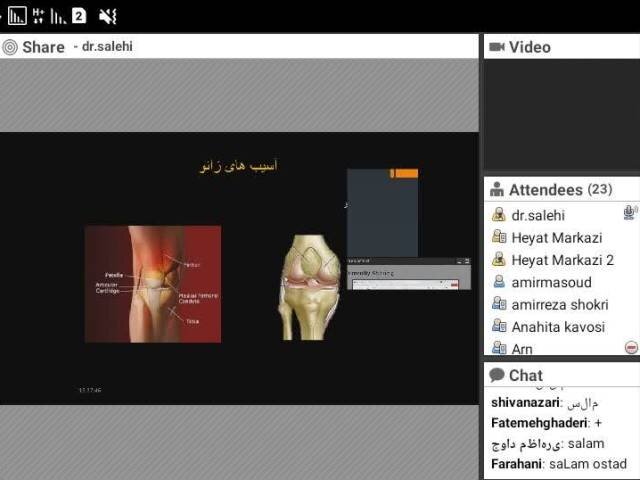Tap the muted sound icon in status bar
The width and height of the screenshot is (640, 480).
pos(108,15)
